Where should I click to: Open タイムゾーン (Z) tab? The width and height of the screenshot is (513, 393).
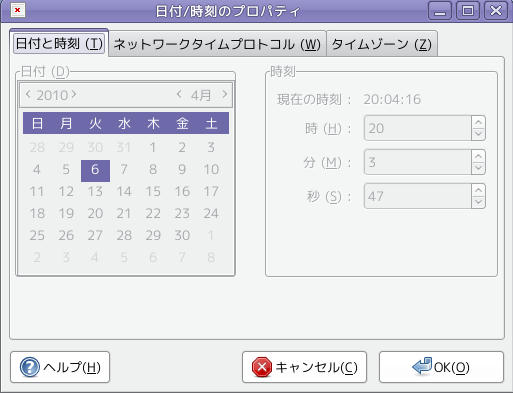382,44
